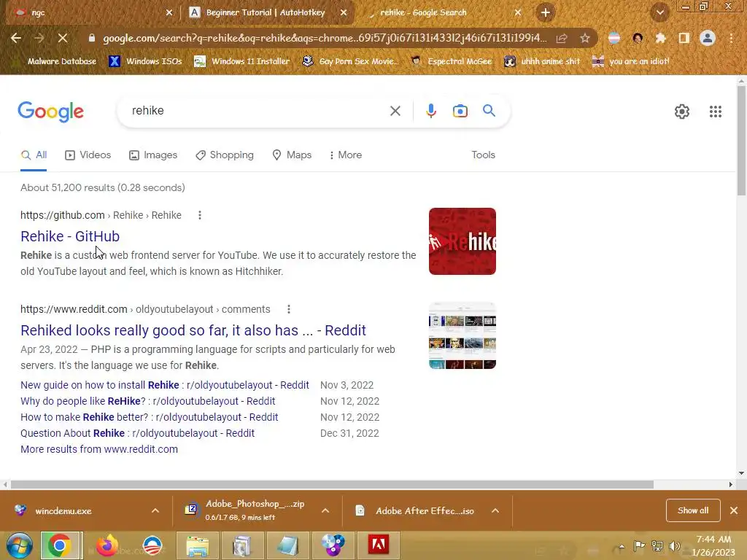Expand options for Adobe After Effects iso download

tap(495, 510)
